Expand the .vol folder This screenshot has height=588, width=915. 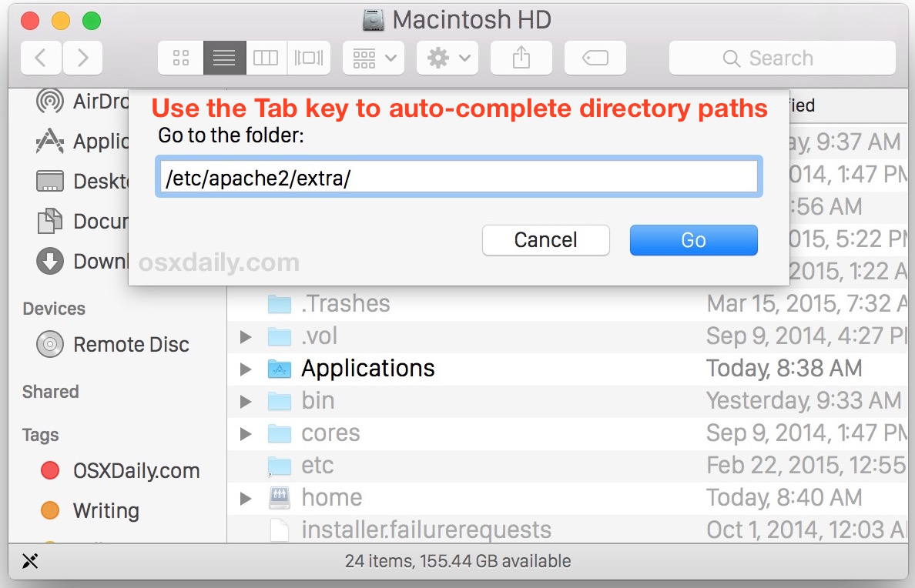coord(246,336)
